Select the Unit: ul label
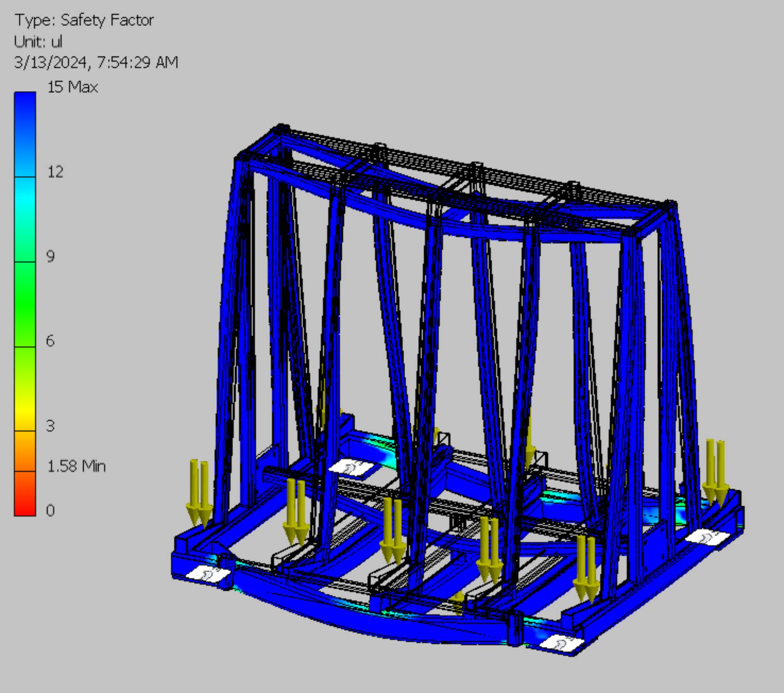The width and height of the screenshot is (784, 693). (x=37, y=41)
